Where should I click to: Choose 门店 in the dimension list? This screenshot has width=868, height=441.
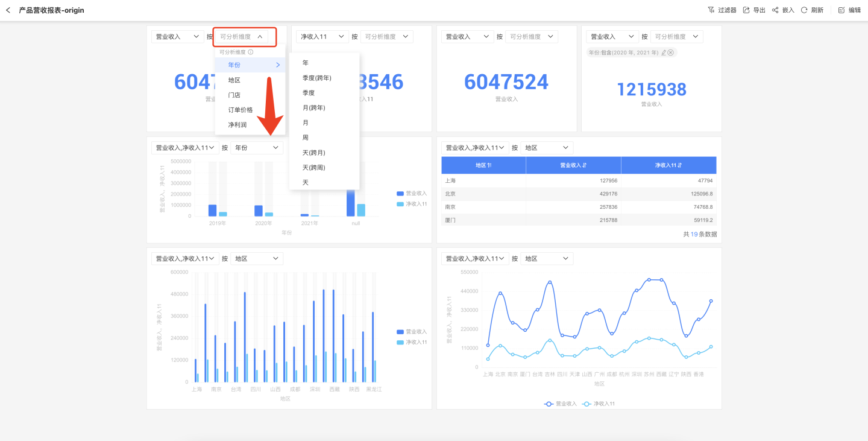click(234, 95)
